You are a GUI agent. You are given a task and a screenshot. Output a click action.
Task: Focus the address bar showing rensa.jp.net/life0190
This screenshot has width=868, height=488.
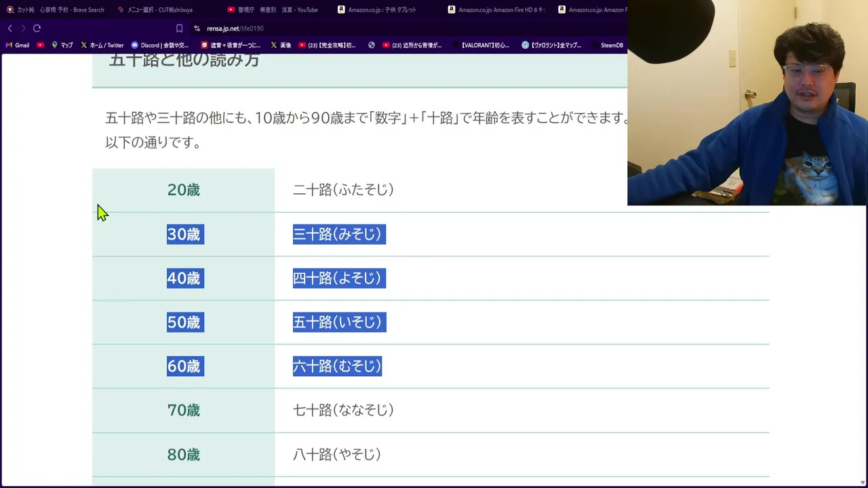(235, 28)
